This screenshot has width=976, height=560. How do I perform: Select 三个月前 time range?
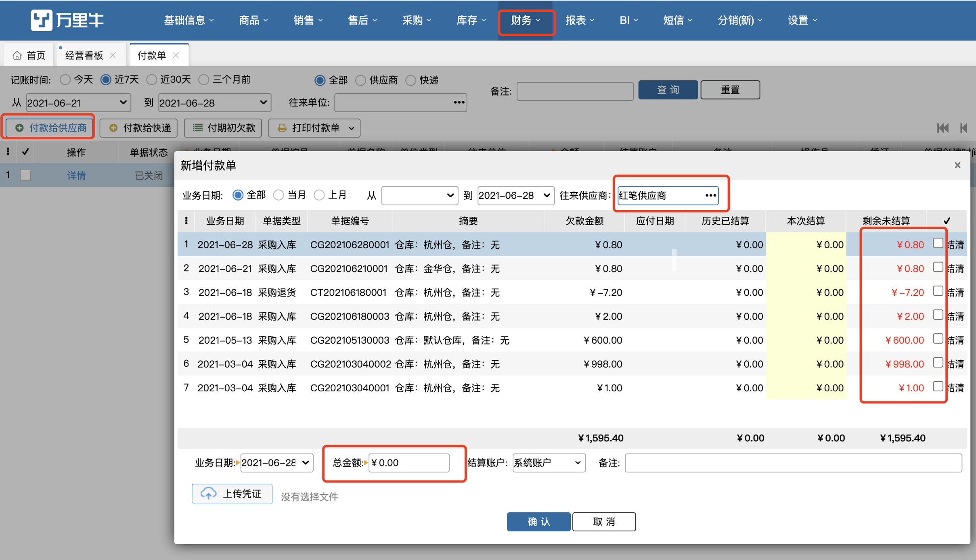coord(204,79)
